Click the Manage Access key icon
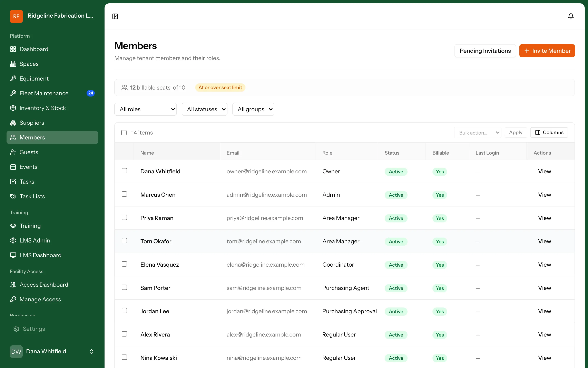This screenshot has width=588, height=368. (13, 299)
